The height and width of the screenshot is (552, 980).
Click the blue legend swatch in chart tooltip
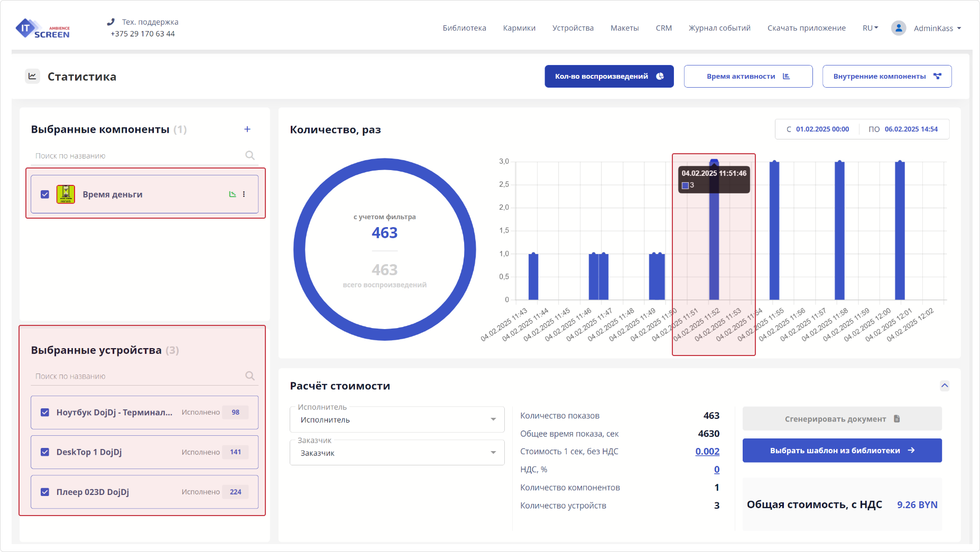(x=685, y=185)
